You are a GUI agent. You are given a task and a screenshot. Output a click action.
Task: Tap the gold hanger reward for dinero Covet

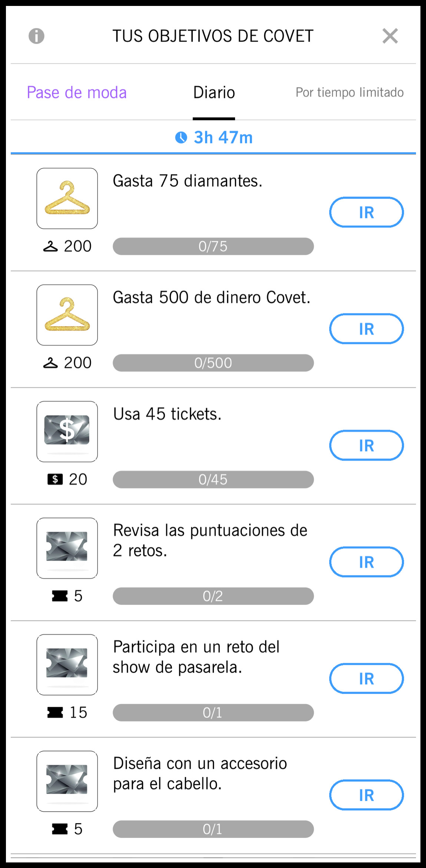tap(67, 315)
